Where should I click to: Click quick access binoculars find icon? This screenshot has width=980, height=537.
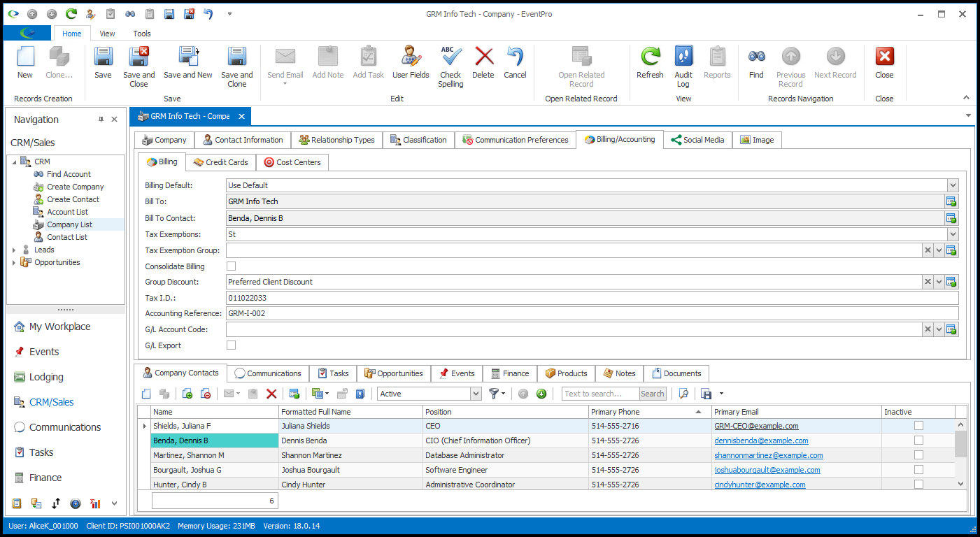(x=130, y=14)
